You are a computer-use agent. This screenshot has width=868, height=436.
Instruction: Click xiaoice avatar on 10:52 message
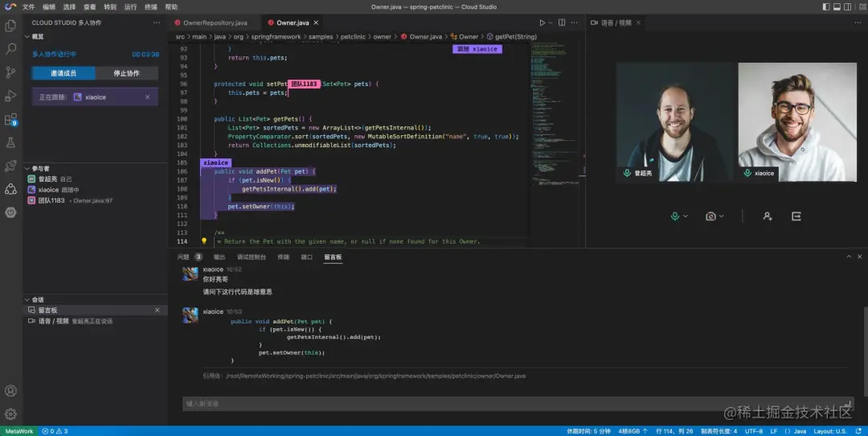pyautogui.click(x=190, y=274)
